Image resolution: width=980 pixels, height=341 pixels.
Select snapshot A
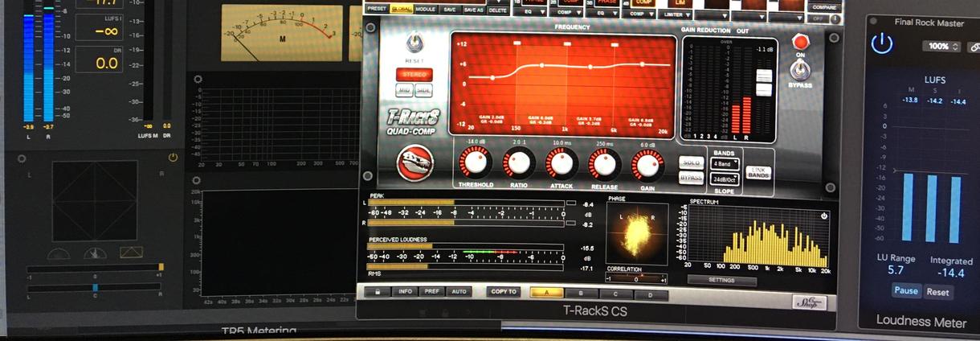[x=547, y=293]
